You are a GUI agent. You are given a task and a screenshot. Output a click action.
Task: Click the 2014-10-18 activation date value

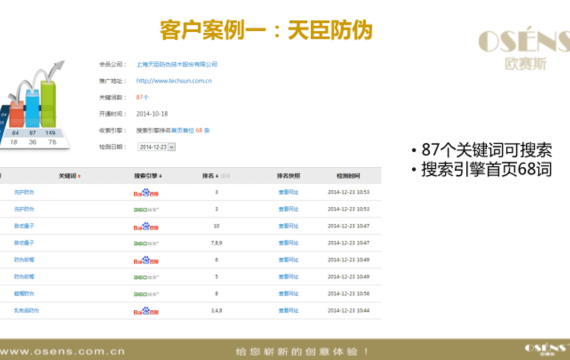152,114
